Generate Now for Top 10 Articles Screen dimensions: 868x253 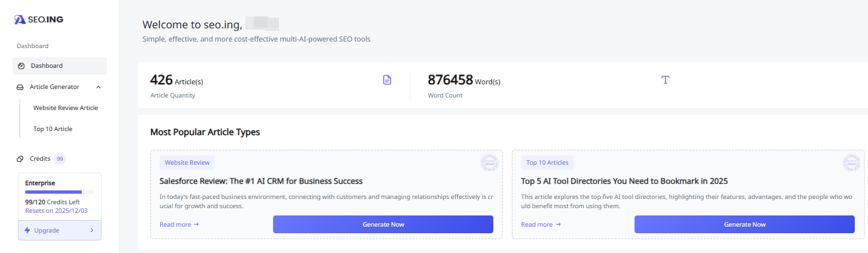[x=745, y=225]
